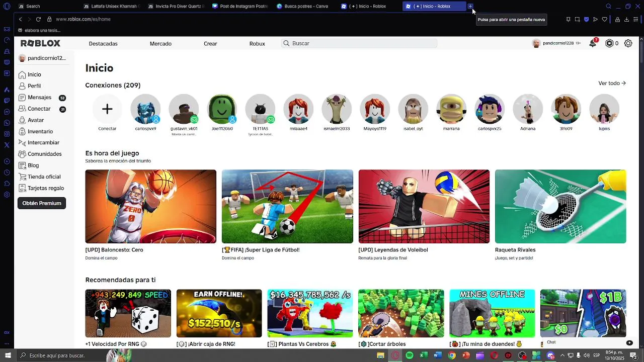Click the Tienda oficial icon in sidebar
Image resolution: width=644 pixels, height=362 pixels.
click(x=22, y=176)
